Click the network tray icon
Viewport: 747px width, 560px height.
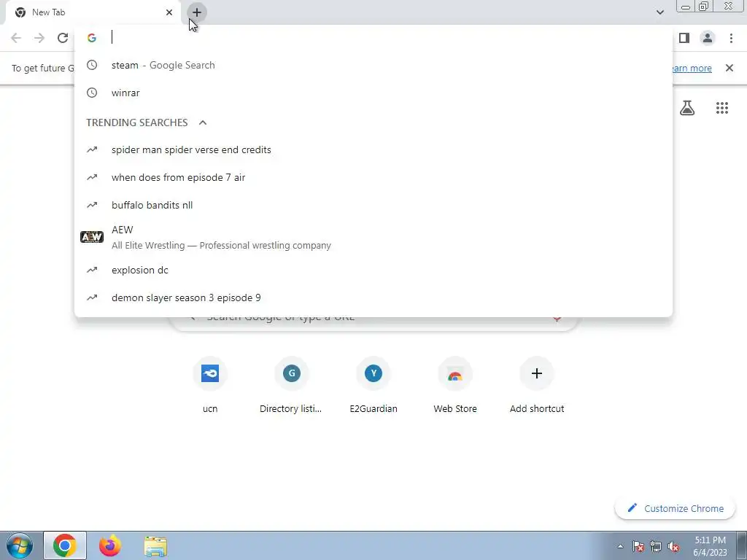tap(656, 546)
